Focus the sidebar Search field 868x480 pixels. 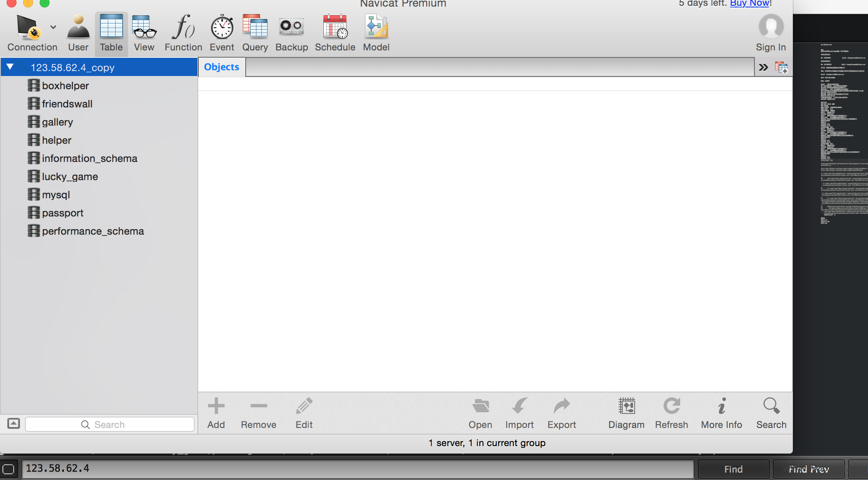(x=110, y=424)
